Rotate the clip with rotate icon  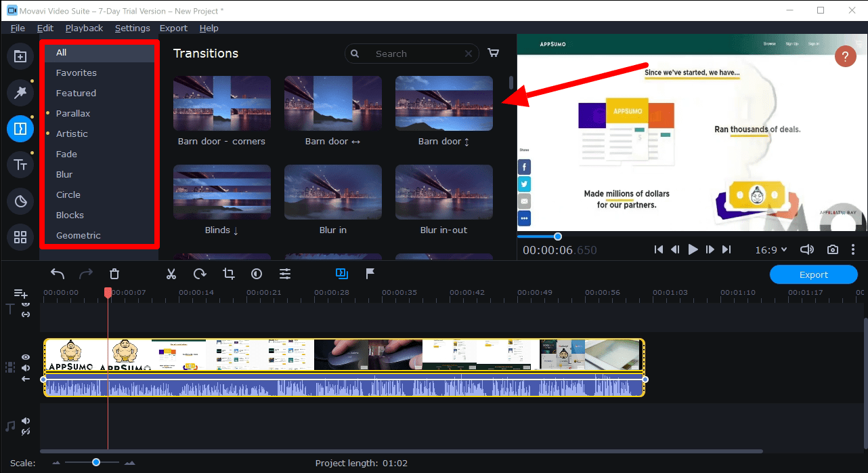click(200, 274)
